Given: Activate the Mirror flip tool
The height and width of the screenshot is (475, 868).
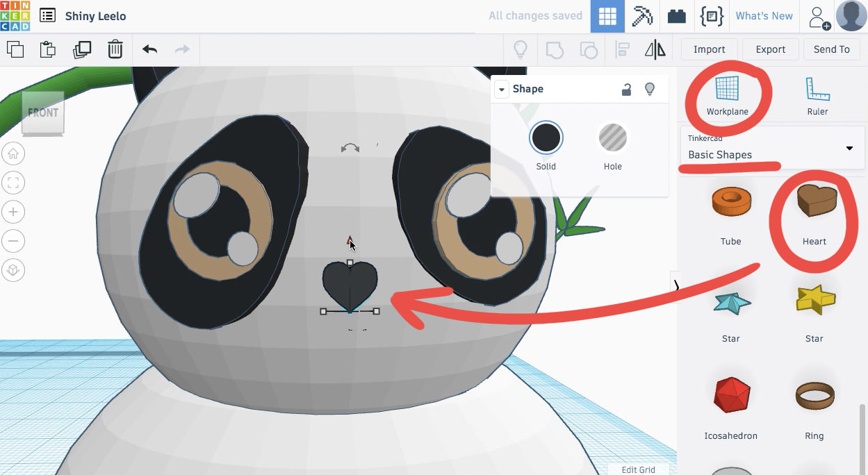Looking at the screenshot, I should click(x=655, y=49).
